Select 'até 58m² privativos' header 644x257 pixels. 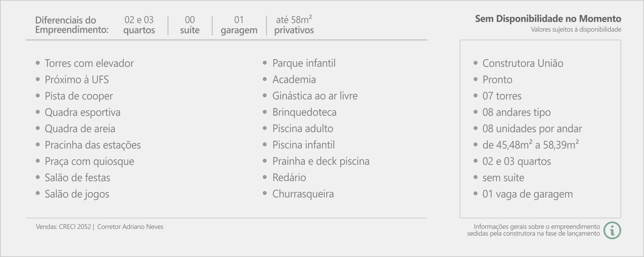pyautogui.click(x=294, y=25)
